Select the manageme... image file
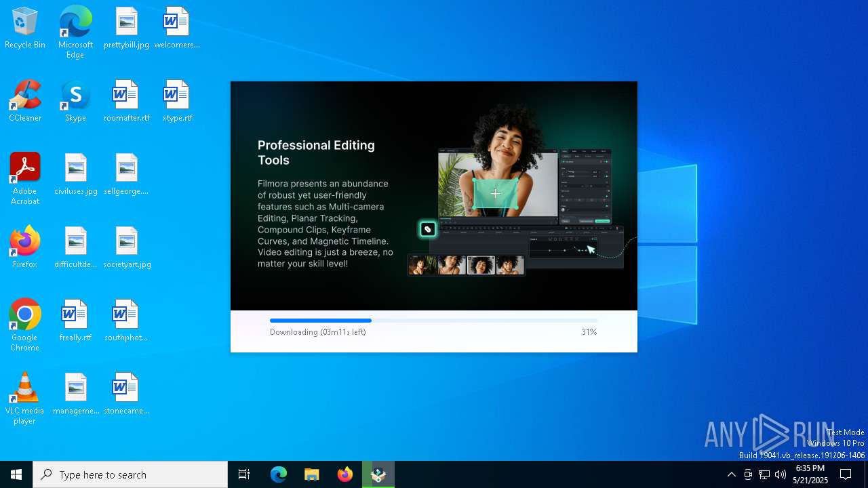Screen dimensions: 868x488 75,394
